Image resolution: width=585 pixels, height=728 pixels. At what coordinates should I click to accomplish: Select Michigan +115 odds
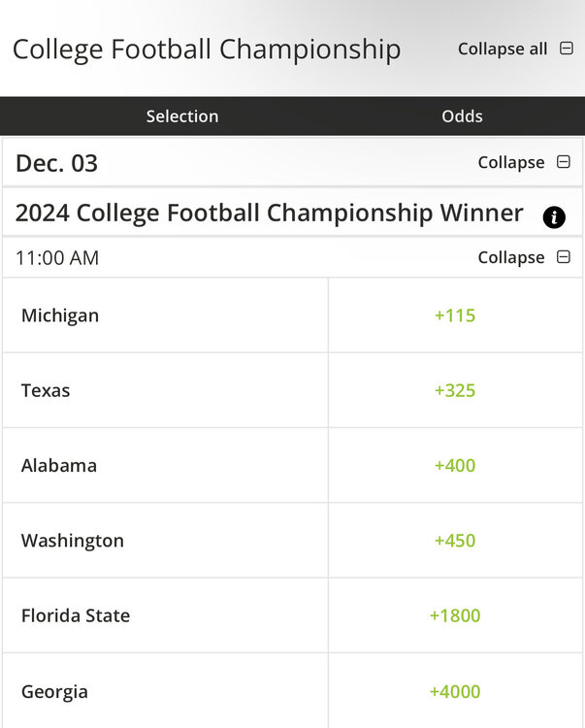point(455,315)
